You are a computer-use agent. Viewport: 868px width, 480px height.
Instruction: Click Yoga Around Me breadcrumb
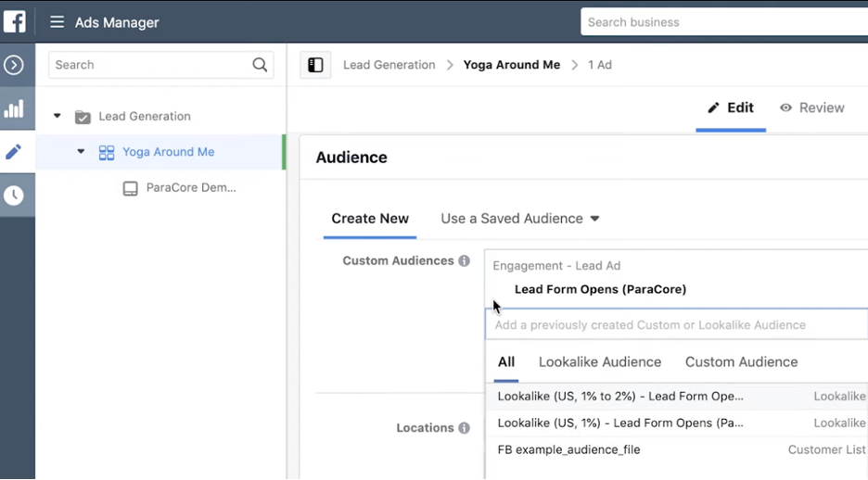click(x=512, y=65)
